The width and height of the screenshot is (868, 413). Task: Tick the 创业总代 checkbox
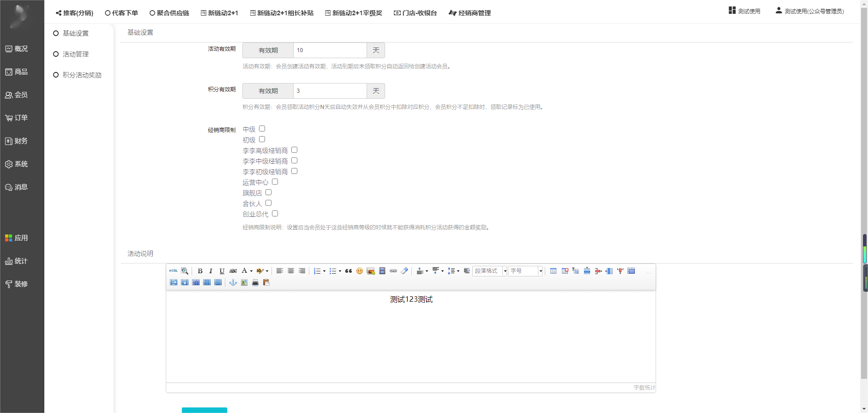click(x=275, y=214)
